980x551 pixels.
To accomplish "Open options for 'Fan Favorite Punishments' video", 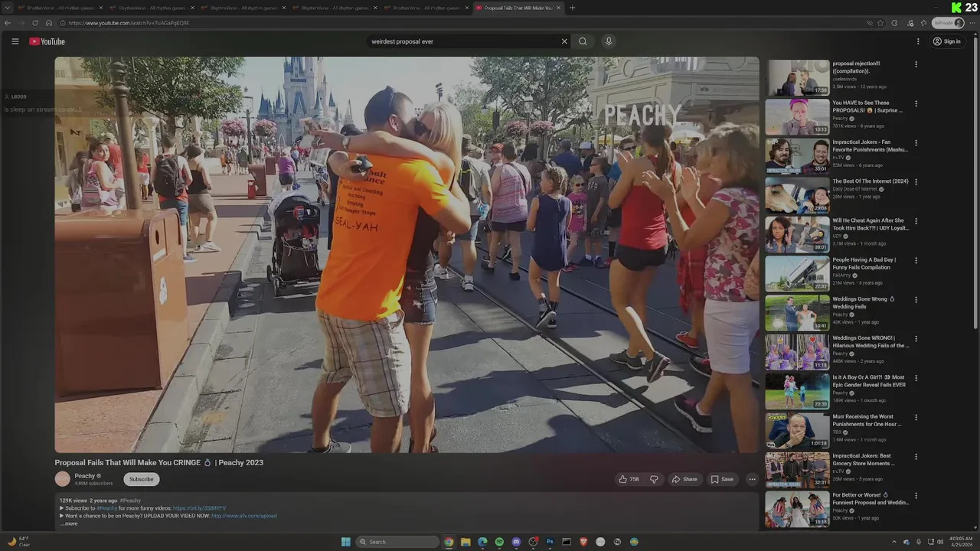I will 916,142.
